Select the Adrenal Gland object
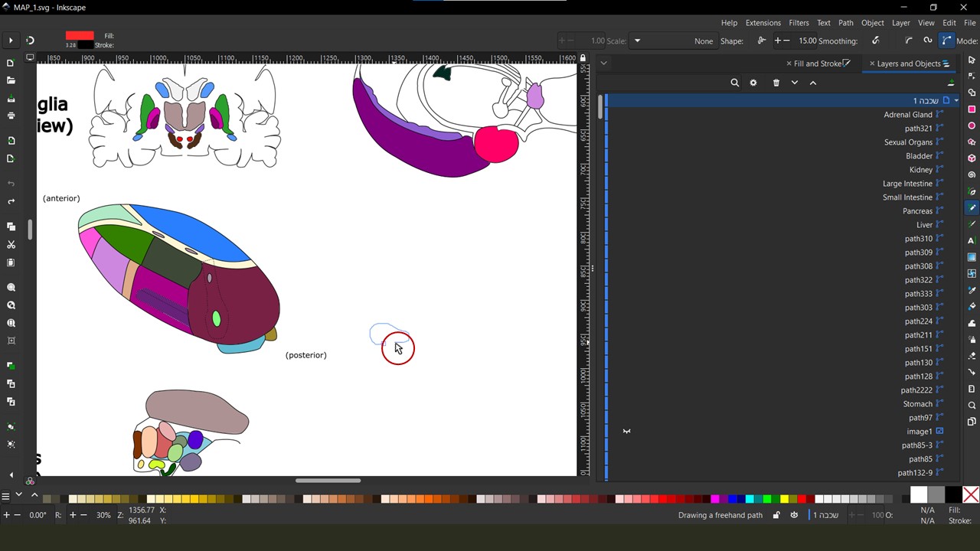Viewport: 980px width, 551px height. click(x=907, y=115)
